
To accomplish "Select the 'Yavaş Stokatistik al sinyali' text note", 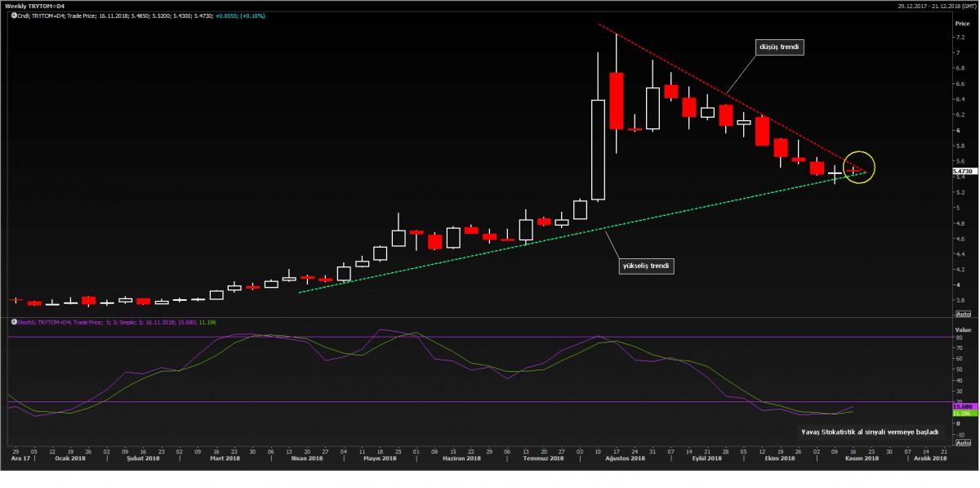I will point(870,431).
